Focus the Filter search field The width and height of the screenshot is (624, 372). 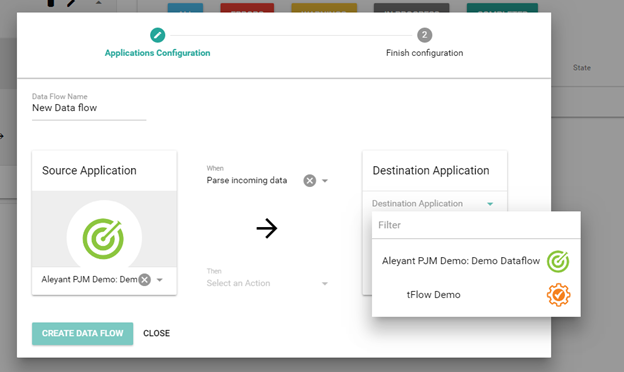[x=476, y=225]
